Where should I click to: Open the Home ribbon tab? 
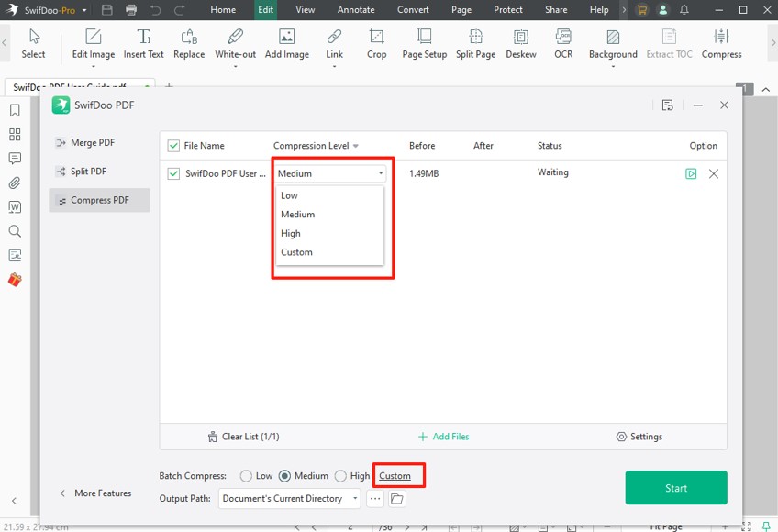223,10
